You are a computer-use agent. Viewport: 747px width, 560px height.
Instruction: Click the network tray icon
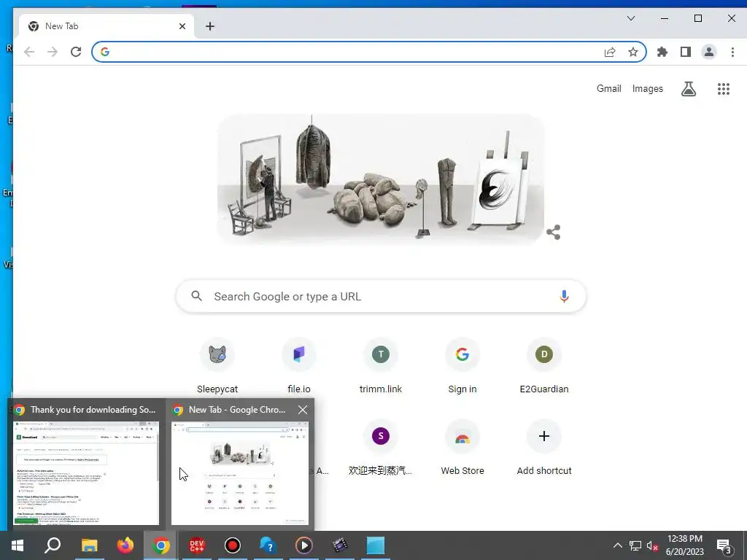click(x=635, y=545)
